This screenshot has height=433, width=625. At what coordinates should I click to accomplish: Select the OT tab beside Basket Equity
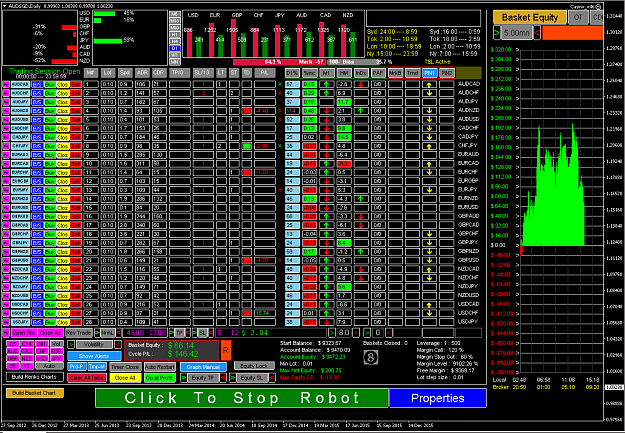(x=578, y=18)
